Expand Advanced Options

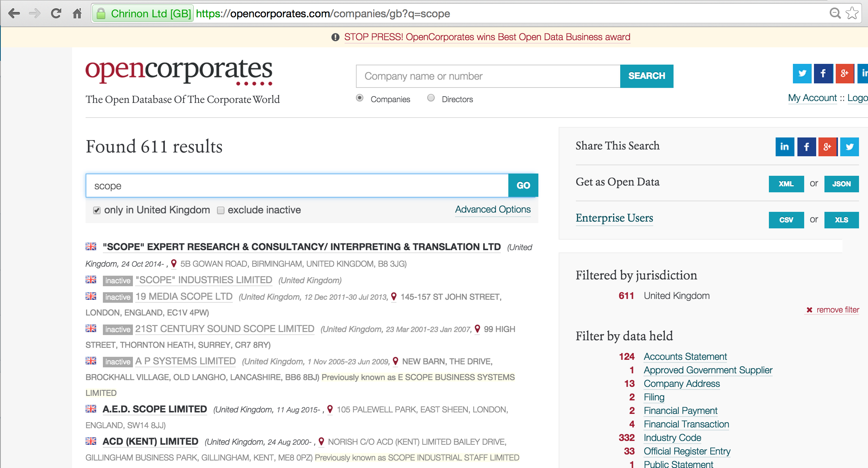(493, 210)
